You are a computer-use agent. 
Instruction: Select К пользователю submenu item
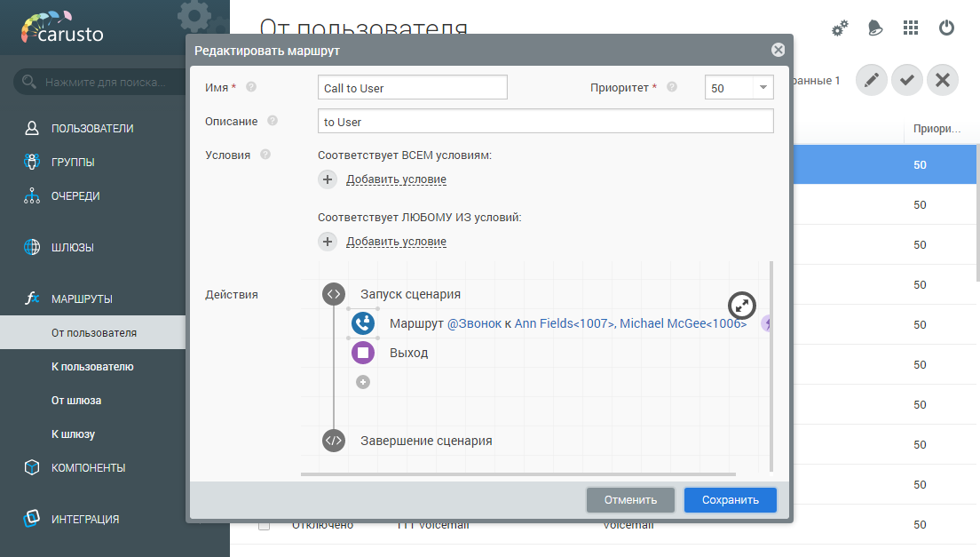click(x=92, y=366)
